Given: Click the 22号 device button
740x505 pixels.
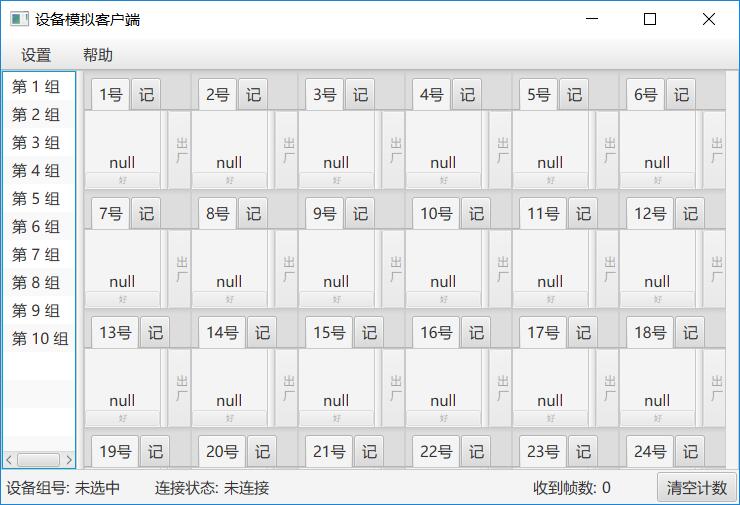Looking at the screenshot, I should pos(436,451).
